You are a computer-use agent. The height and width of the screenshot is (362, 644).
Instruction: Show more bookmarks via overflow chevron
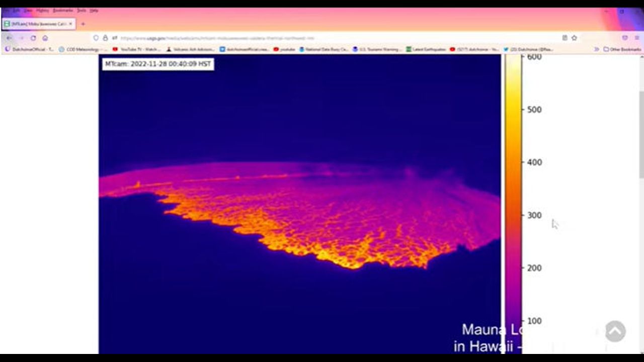point(597,49)
